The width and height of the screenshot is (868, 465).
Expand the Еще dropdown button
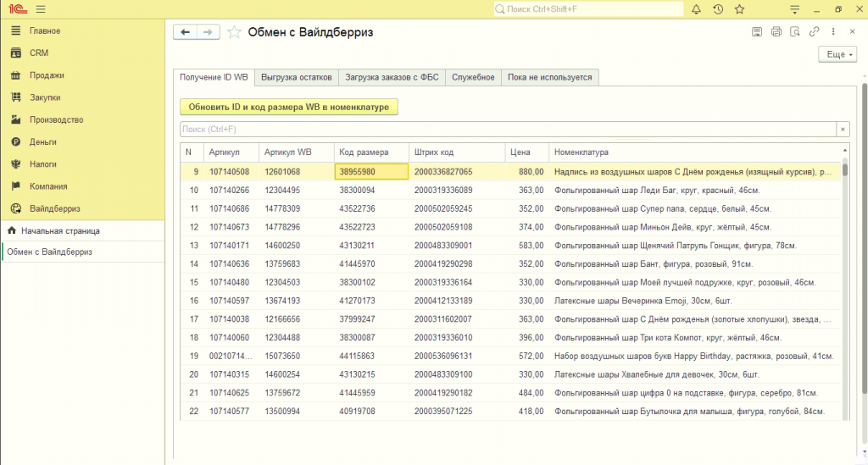tap(837, 54)
